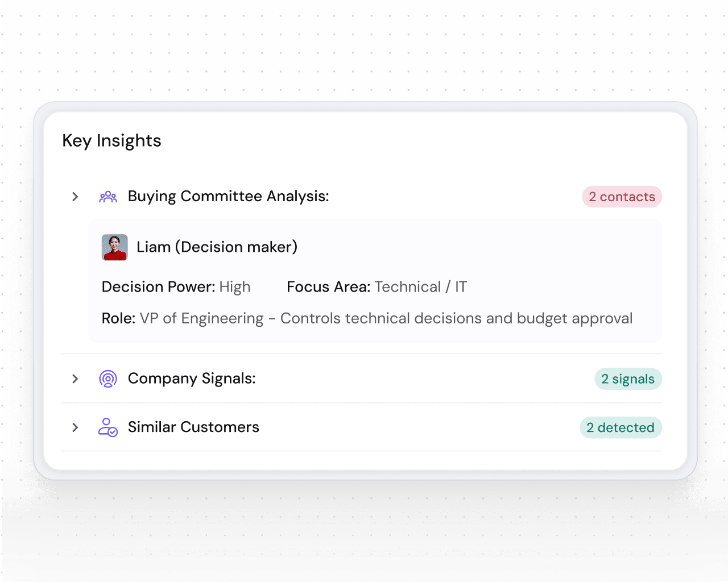Click the VP of Engineering role description

[386, 318]
